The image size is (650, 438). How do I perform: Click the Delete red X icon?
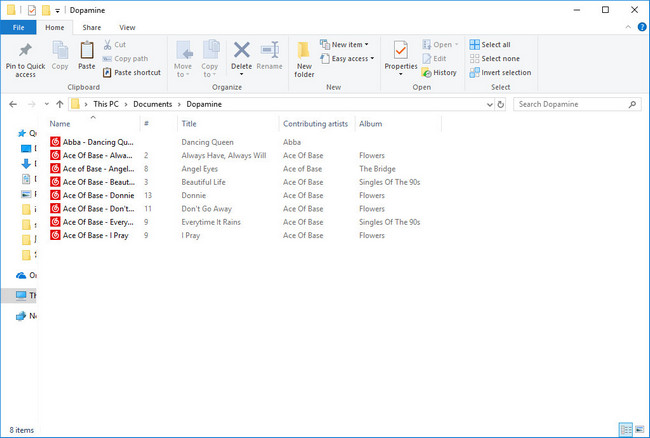[x=241, y=50]
